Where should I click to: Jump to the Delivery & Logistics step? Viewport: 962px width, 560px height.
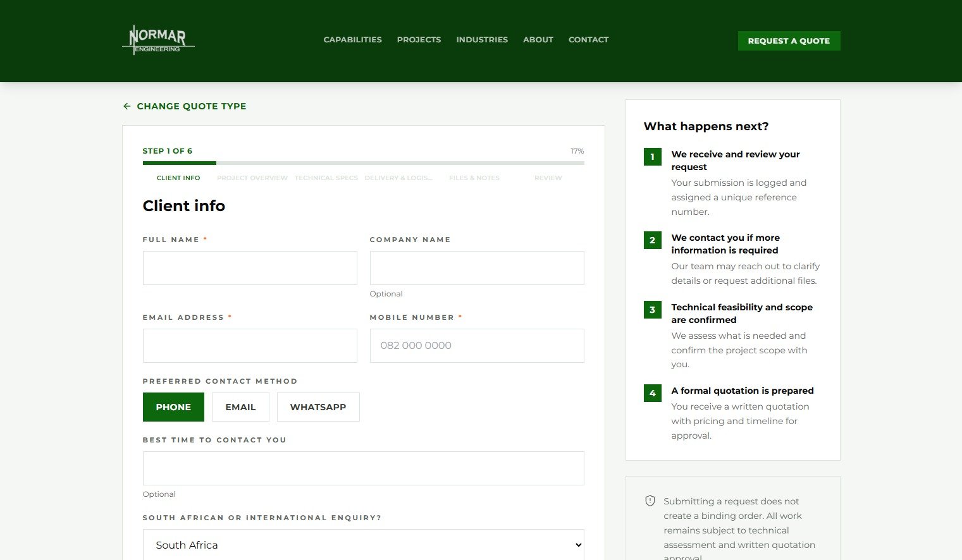[x=399, y=178]
